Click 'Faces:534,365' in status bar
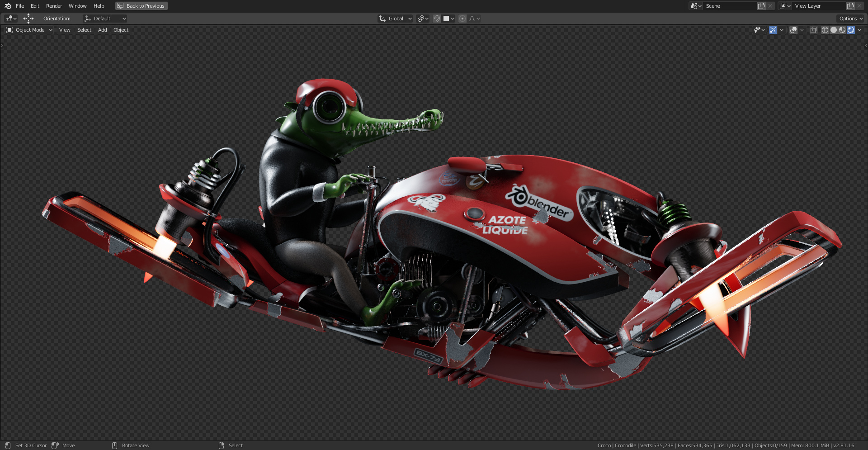Screen dimensions: 868x450 695,445
